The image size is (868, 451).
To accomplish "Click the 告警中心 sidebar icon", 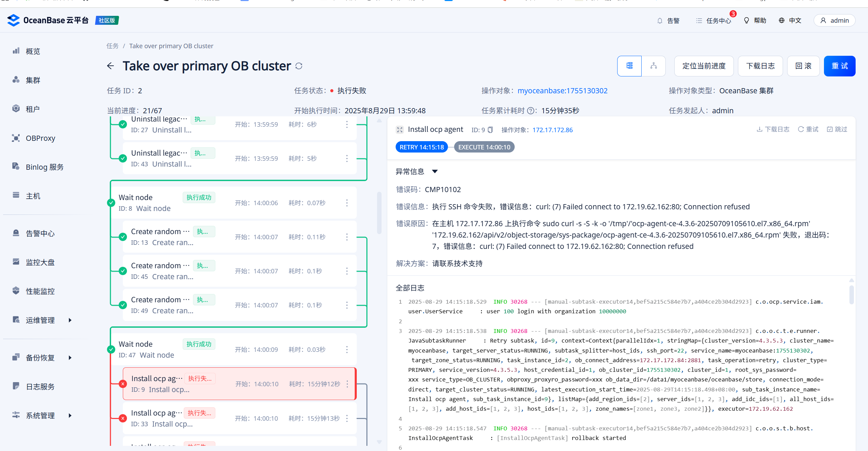I will 16,233.
